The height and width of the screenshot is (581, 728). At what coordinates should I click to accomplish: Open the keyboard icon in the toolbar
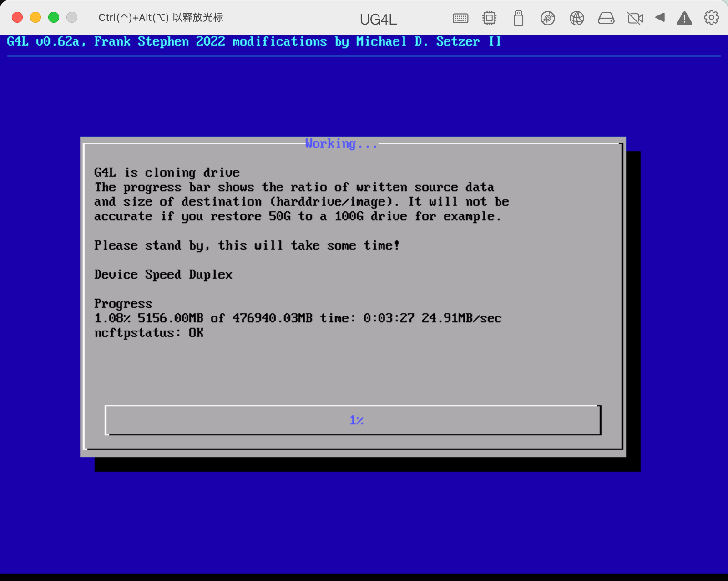click(x=460, y=18)
